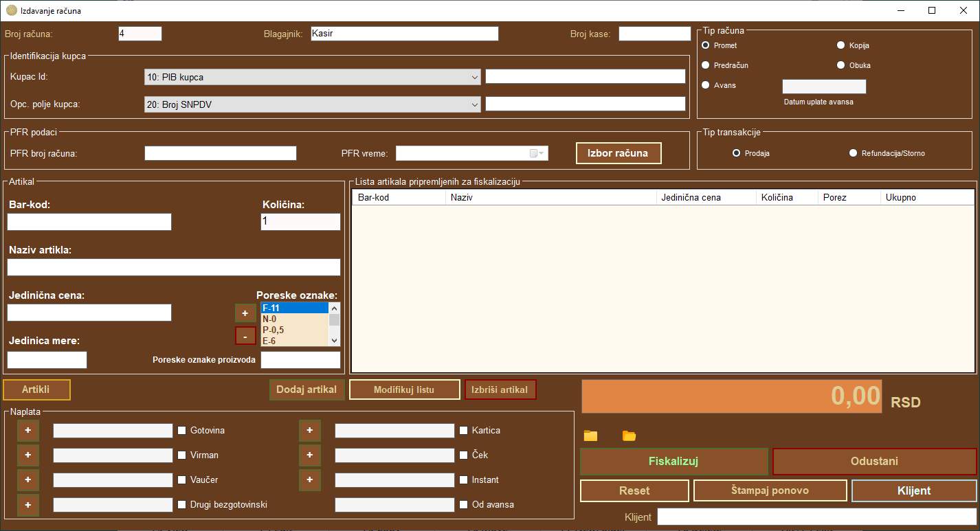Viewport: 980px width, 531px height.
Task: Focus the Klijent text field at bottom
Action: click(816, 517)
